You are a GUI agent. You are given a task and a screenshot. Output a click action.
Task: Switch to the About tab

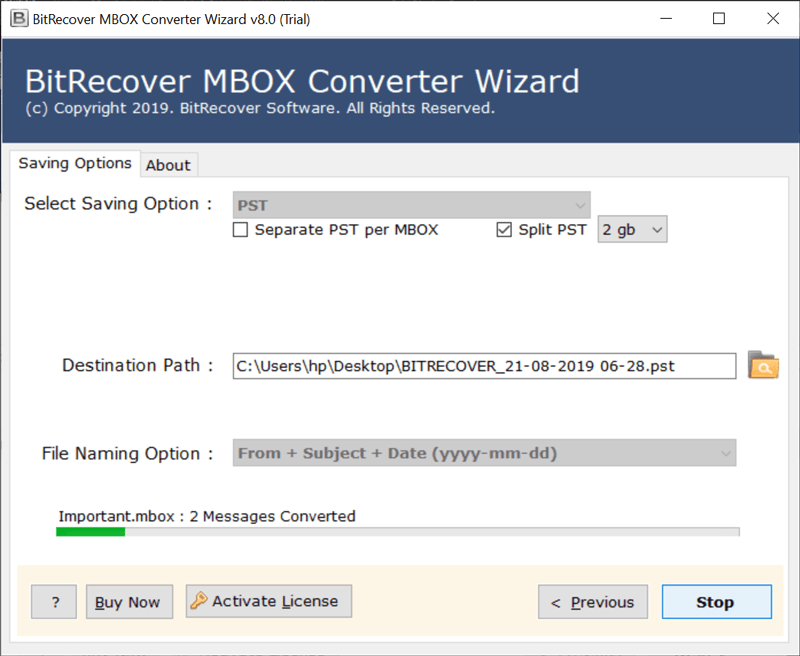coord(168,165)
